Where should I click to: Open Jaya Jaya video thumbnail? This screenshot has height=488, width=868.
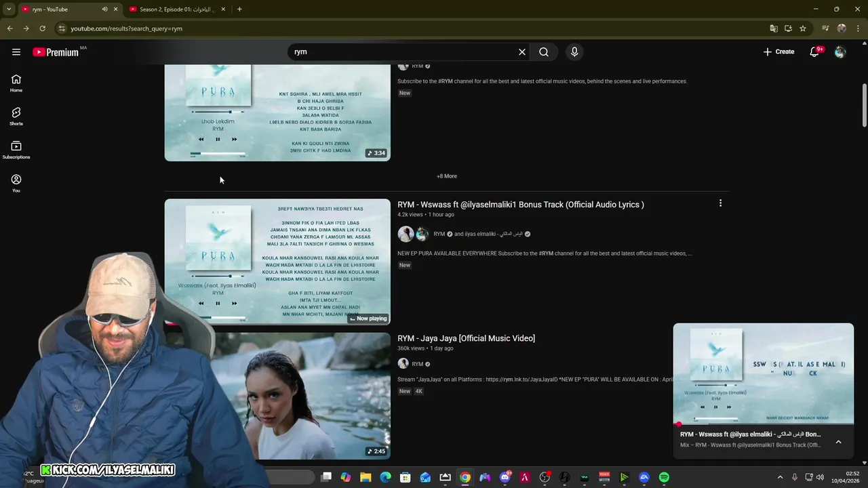click(x=277, y=396)
